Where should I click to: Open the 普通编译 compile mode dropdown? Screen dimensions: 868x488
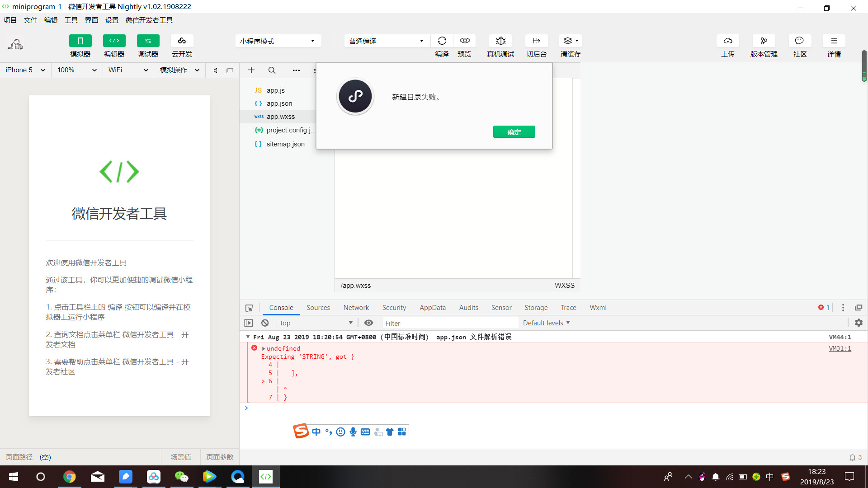(x=387, y=41)
